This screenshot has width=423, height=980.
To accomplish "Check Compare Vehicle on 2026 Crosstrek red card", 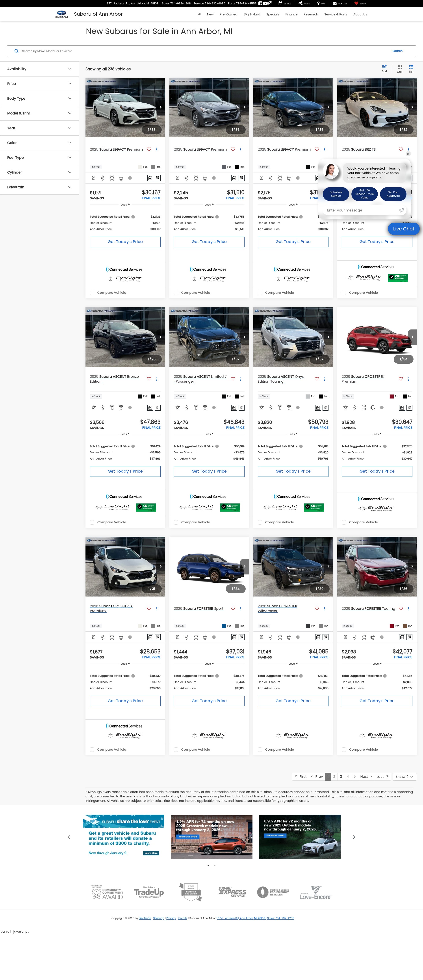I will click(x=344, y=522).
